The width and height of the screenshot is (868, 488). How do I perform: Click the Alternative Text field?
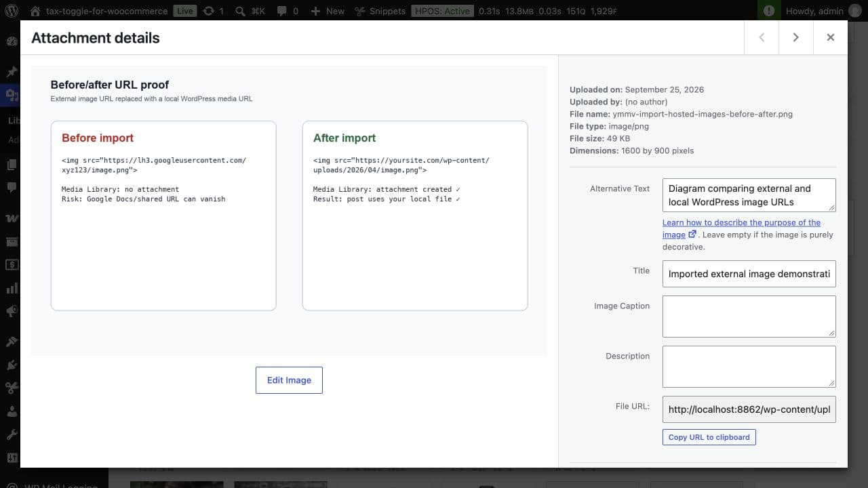pyautogui.click(x=749, y=195)
